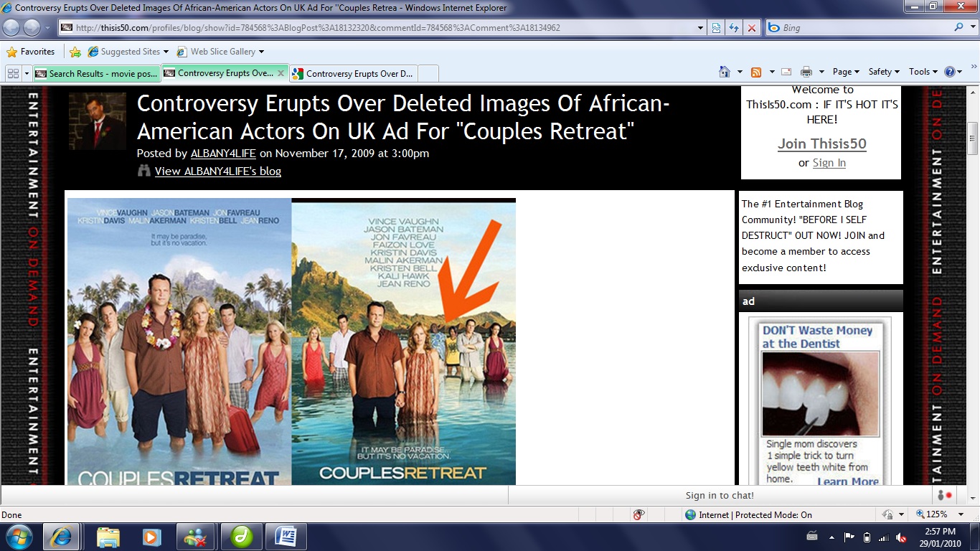The width and height of the screenshot is (980, 551).
Task: Click the dentist teeth ad image
Action: pyautogui.click(x=820, y=394)
